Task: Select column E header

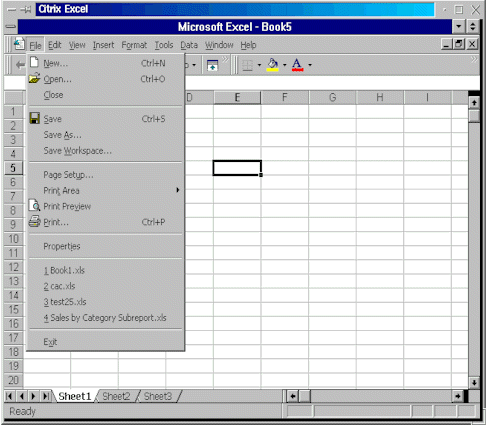Action: (x=237, y=97)
